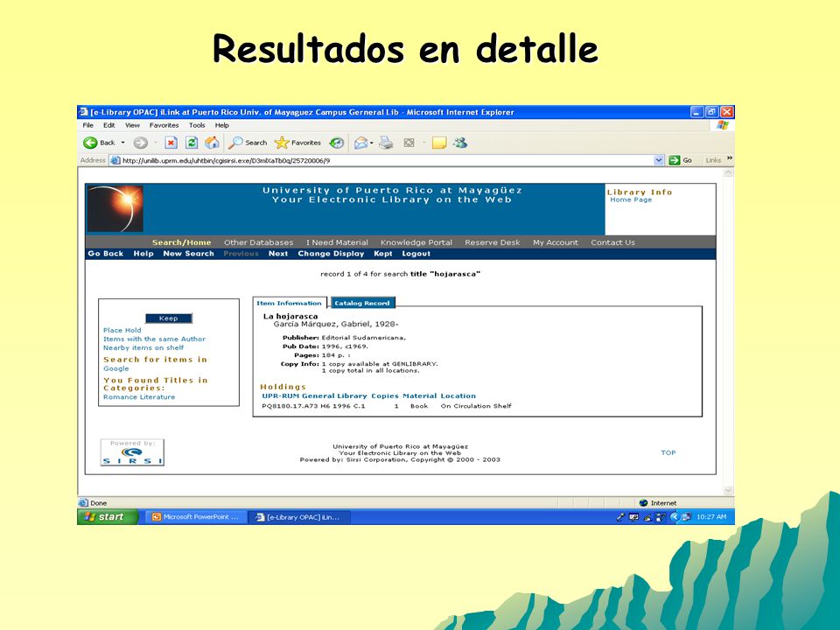Open the Back button history dropdown arrow
Screen dimensions: 840x630
122,143
